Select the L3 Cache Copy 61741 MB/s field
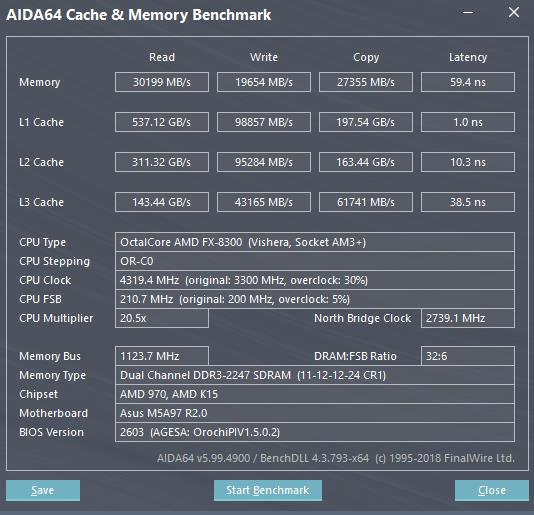This screenshot has height=515, width=534. pos(366,202)
